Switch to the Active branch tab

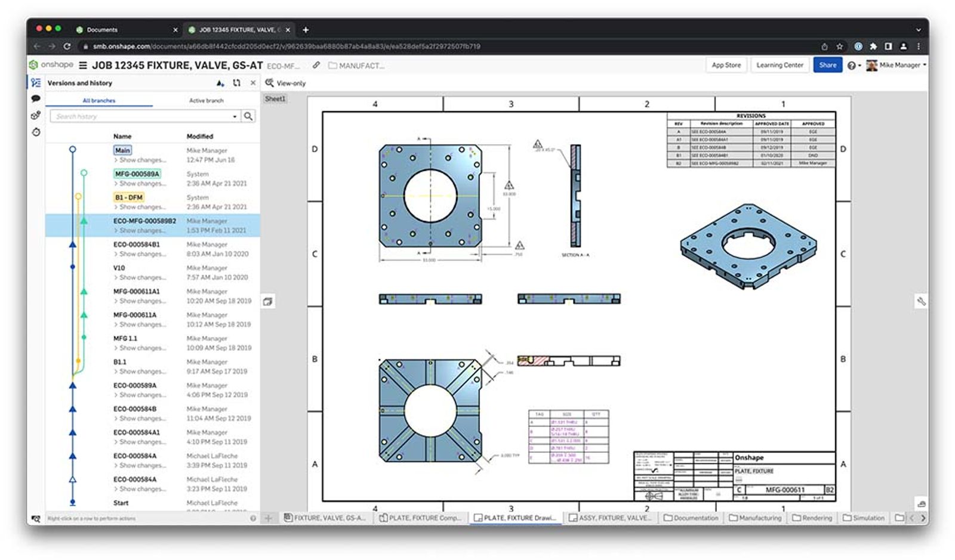[x=206, y=100]
